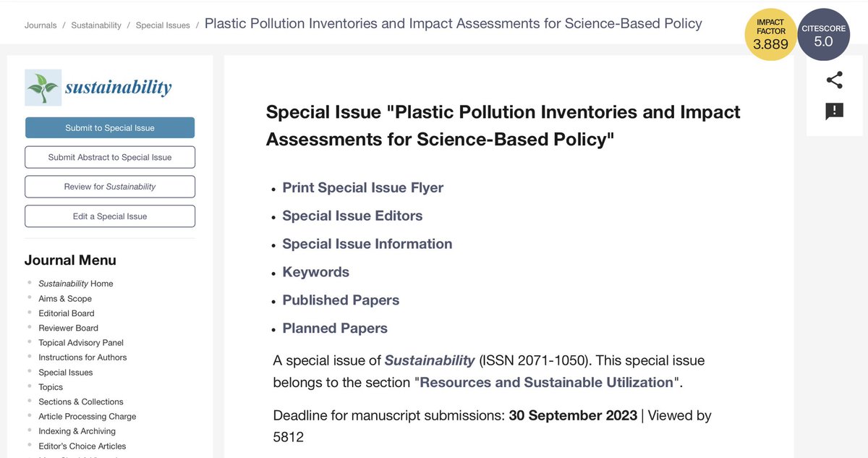Jump to Special Issue Editors section
Screen dimensions: 868x458
point(352,216)
